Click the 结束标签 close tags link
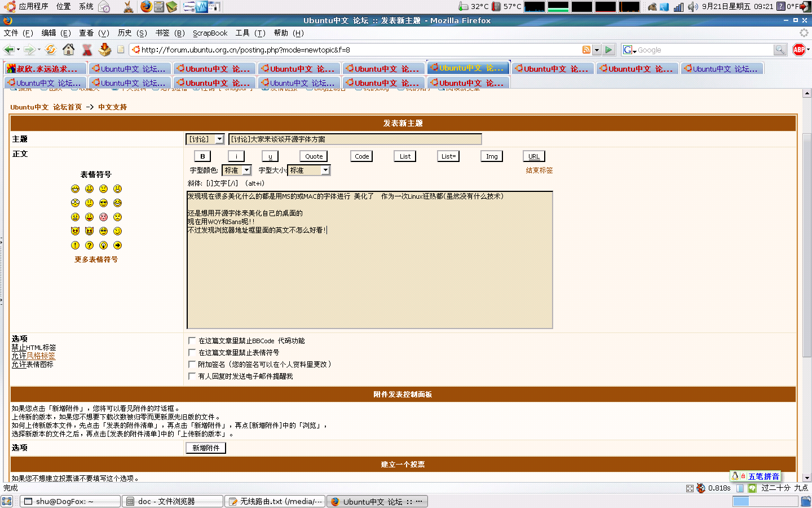Viewport: 812px width, 508px height. click(x=539, y=170)
